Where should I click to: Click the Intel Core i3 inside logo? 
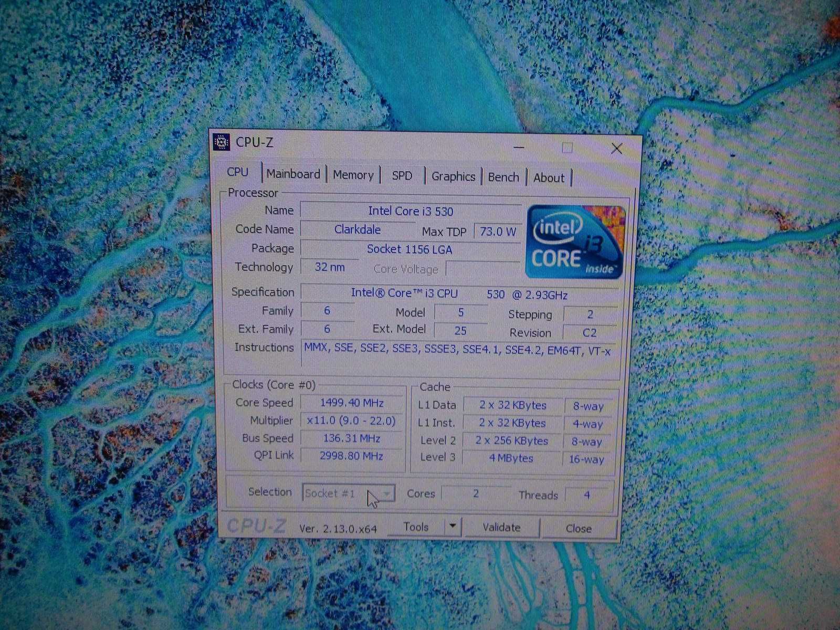575,242
